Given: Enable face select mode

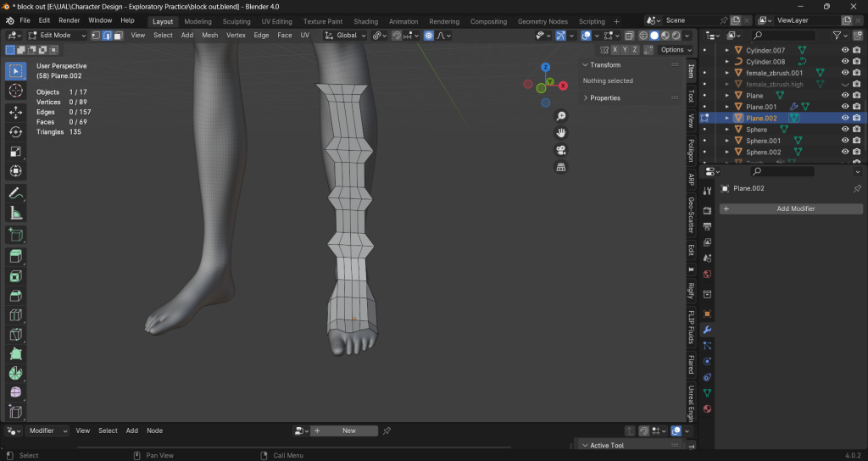Looking at the screenshot, I should point(118,36).
